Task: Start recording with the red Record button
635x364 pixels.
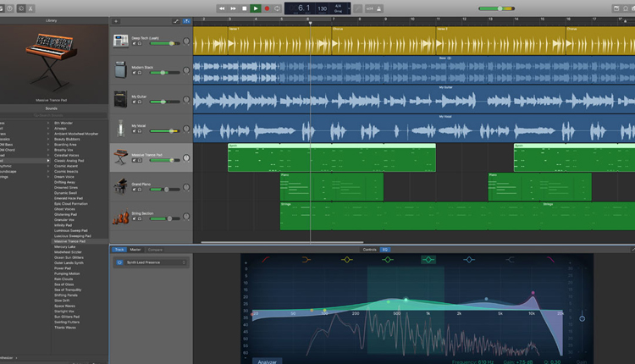Action: click(267, 8)
